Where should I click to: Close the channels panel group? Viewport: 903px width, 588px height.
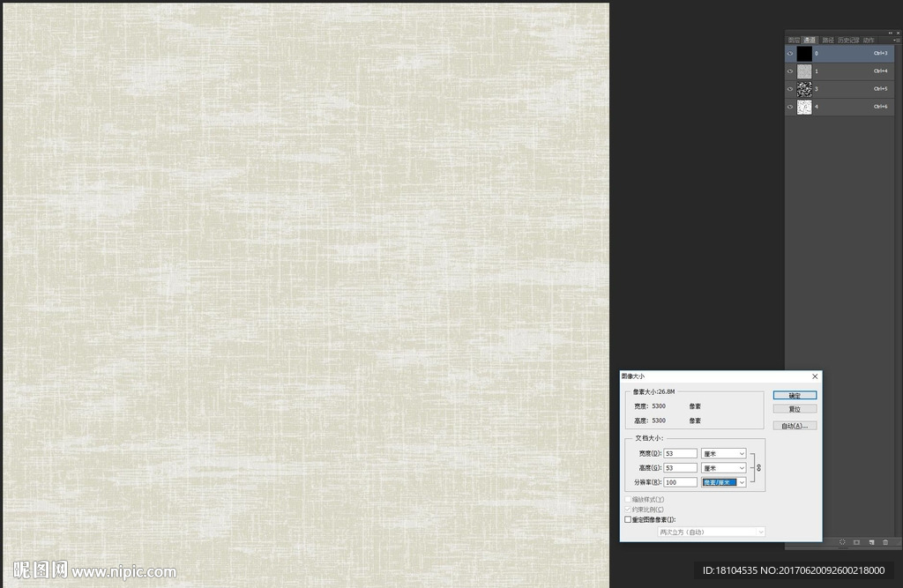(x=898, y=33)
